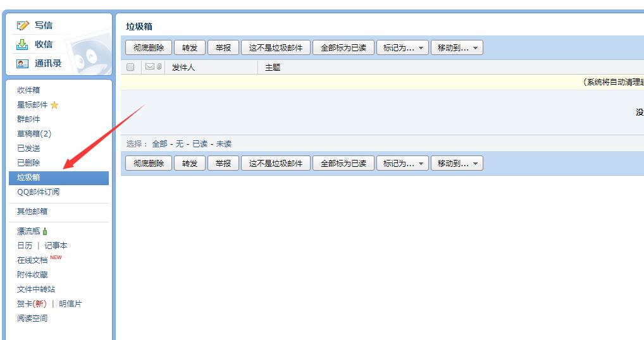Viewport: 644px width, 340px height.
Task: Open the 贺卡(新) greeting card link
Action: point(32,304)
